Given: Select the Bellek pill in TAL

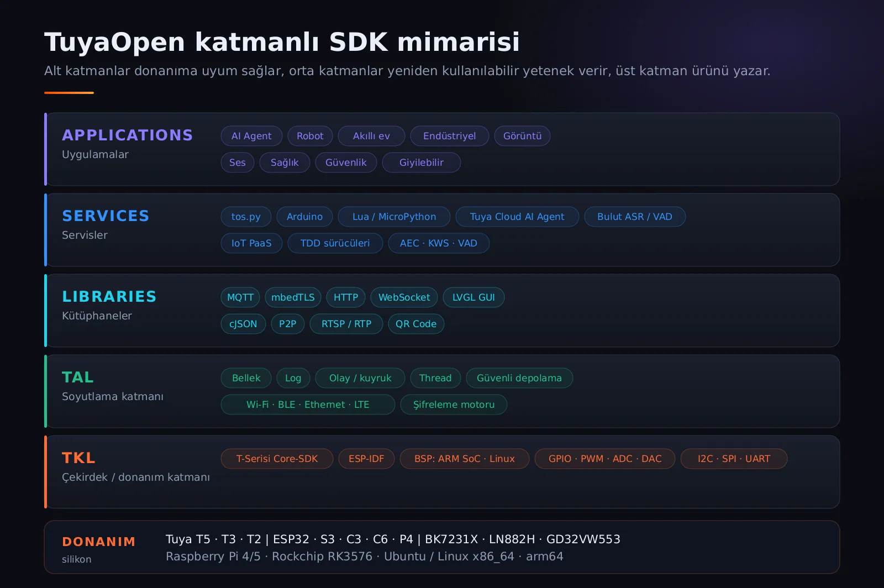Looking at the screenshot, I should (x=246, y=378).
